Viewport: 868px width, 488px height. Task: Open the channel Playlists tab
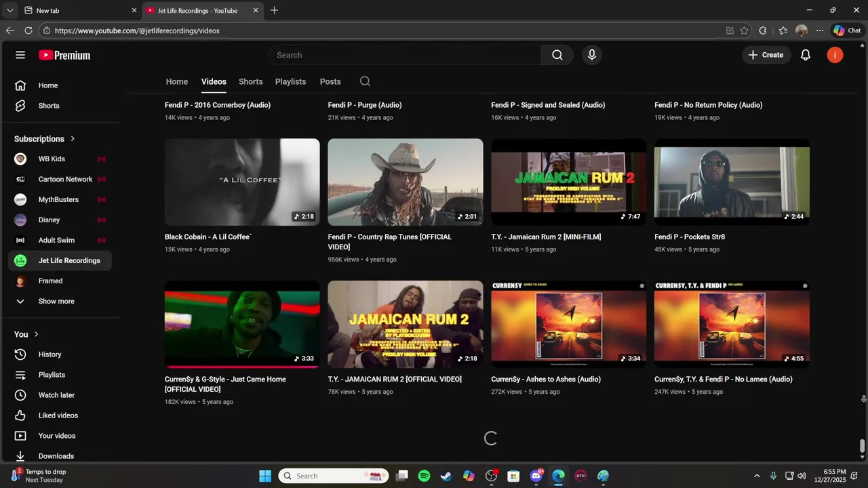(291, 81)
